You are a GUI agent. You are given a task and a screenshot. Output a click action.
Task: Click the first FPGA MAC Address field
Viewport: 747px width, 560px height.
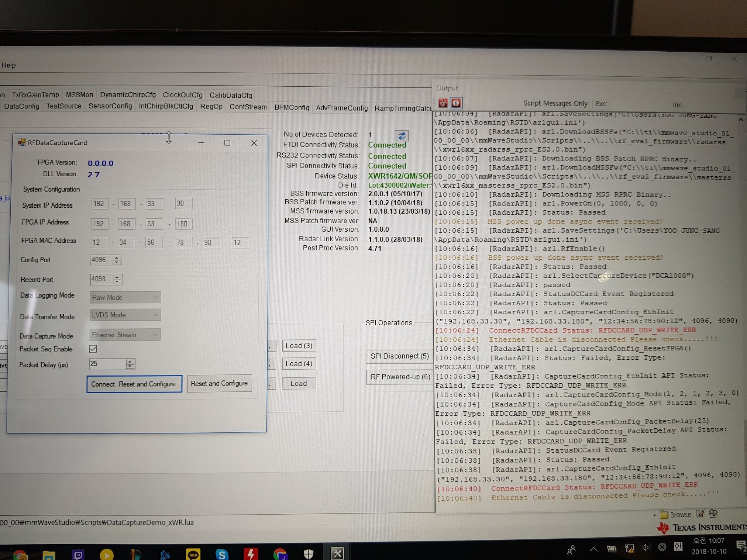point(99,242)
